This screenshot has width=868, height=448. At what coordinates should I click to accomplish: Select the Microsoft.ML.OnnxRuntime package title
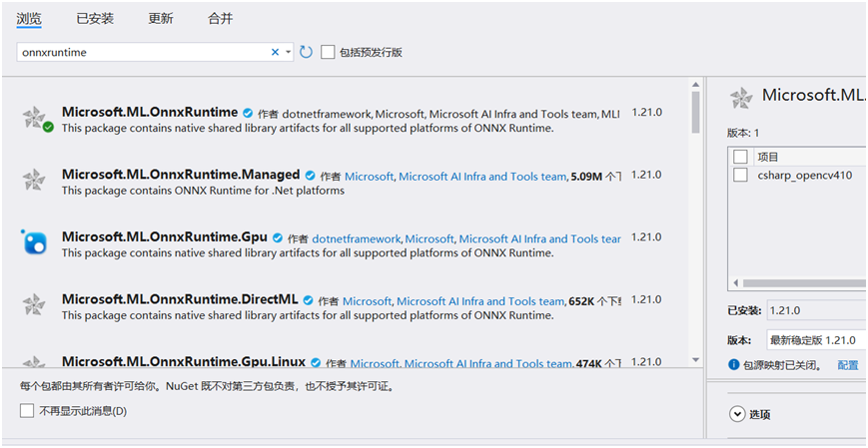click(x=150, y=113)
